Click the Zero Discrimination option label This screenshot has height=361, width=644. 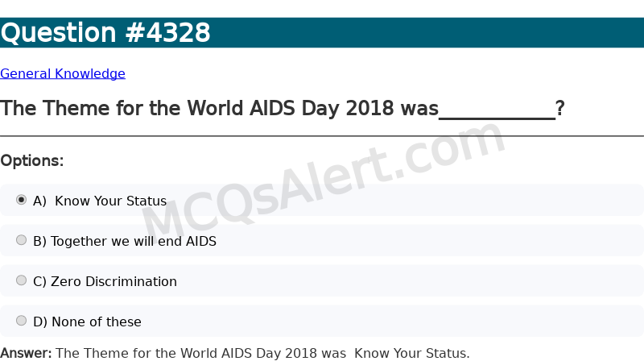[x=105, y=281]
